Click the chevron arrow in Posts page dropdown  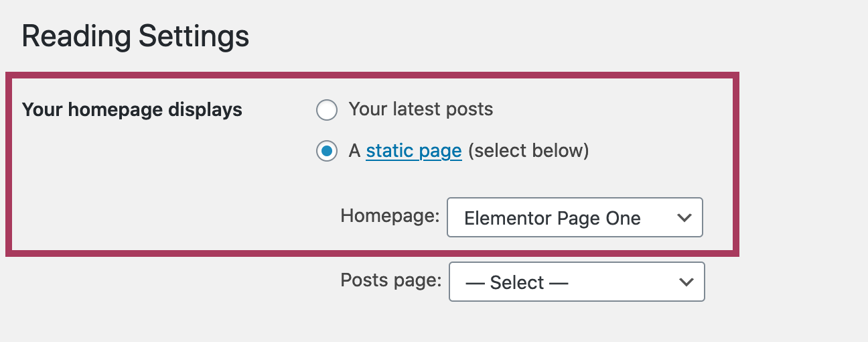[685, 282]
